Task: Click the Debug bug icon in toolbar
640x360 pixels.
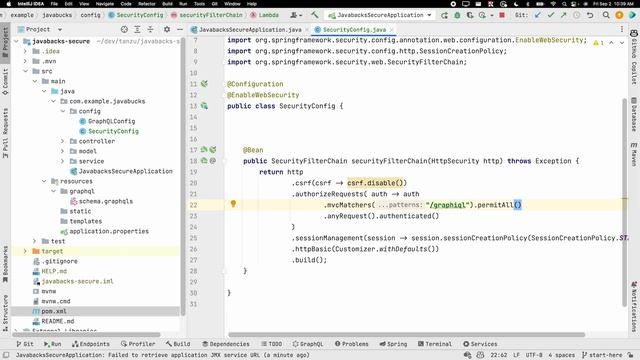Action: click(457, 15)
